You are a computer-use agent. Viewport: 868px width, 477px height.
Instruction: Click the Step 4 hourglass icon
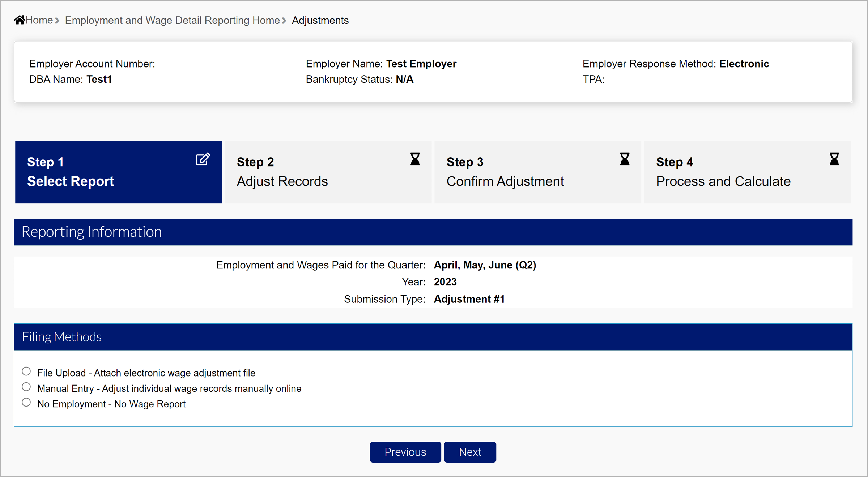tap(834, 159)
